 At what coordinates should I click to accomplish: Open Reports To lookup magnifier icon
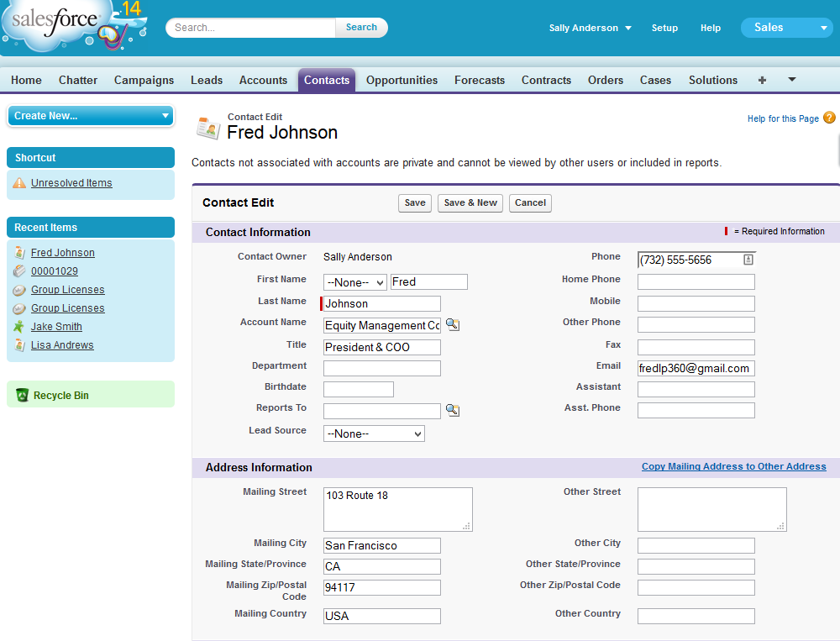click(x=453, y=410)
